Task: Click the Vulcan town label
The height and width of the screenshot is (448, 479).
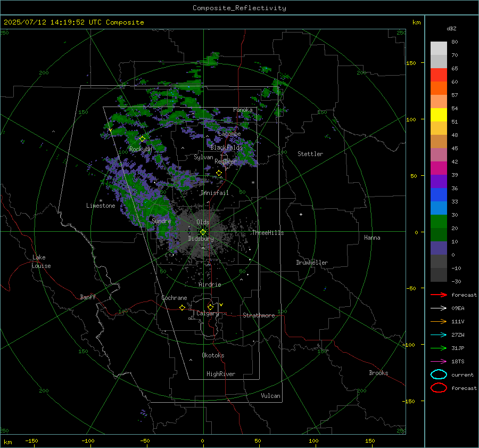Action: tap(270, 396)
